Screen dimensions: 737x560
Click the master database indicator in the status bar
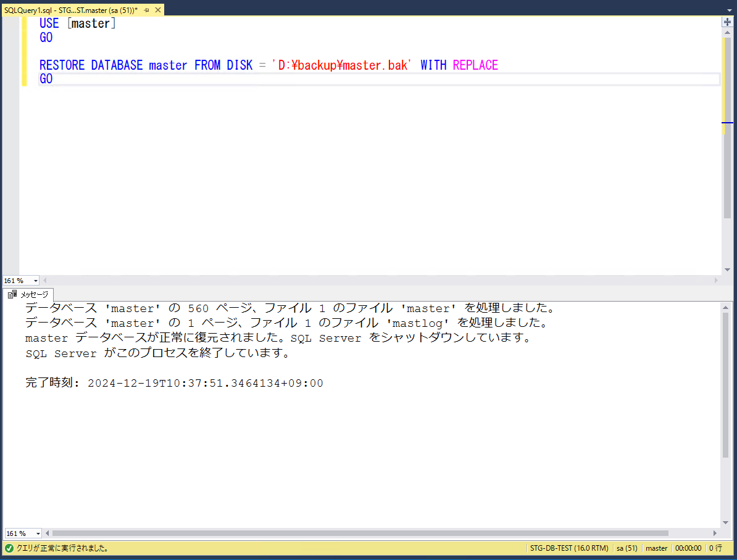656,548
